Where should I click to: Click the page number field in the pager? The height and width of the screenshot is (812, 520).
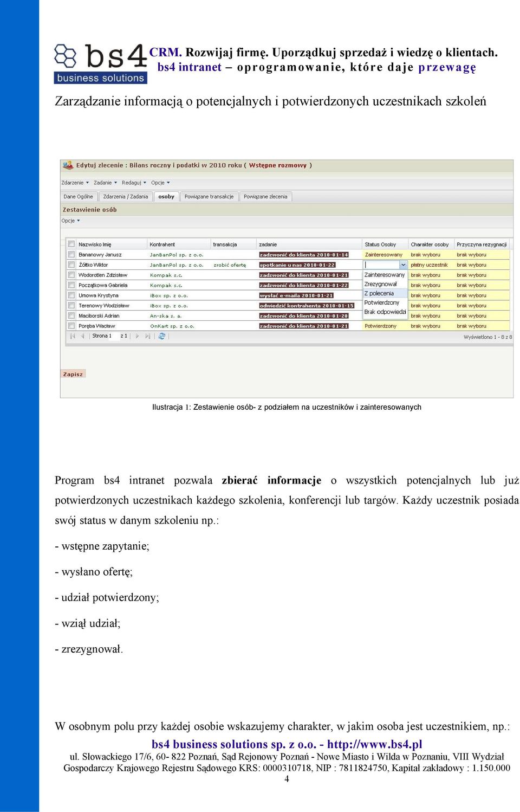[x=115, y=336]
